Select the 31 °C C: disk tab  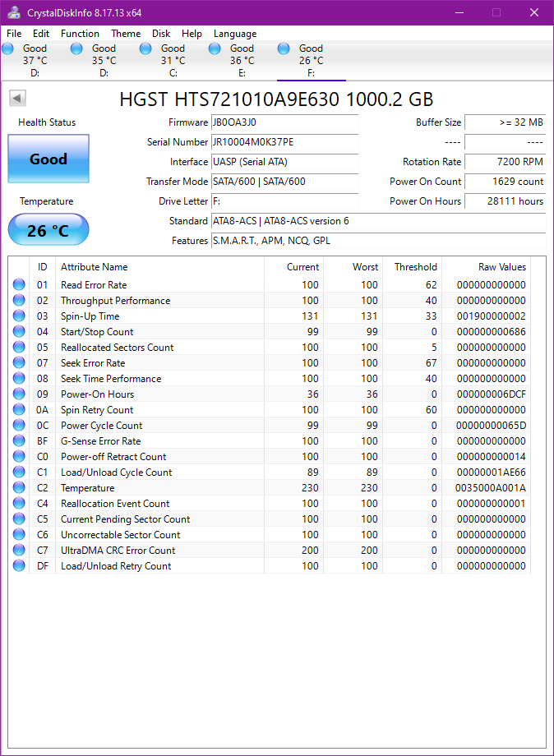point(173,60)
